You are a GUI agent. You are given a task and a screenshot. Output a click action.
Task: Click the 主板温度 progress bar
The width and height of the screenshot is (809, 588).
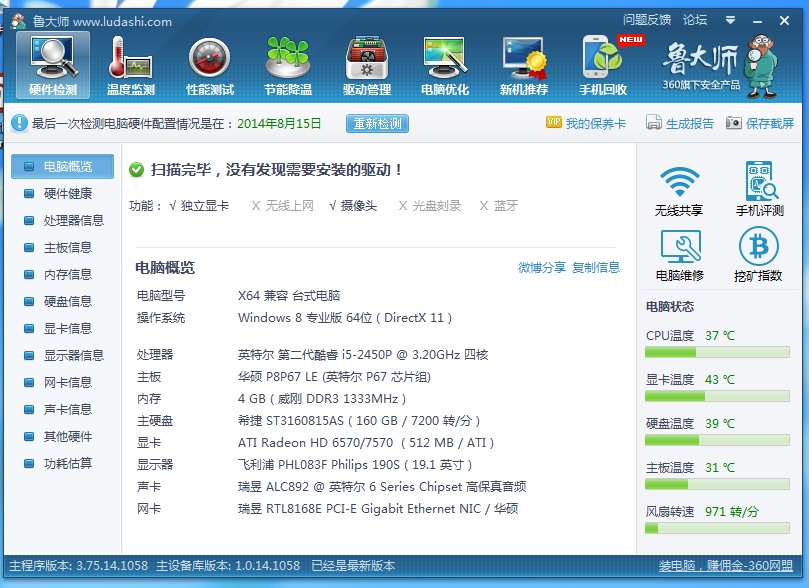click(x=717, y=484)
